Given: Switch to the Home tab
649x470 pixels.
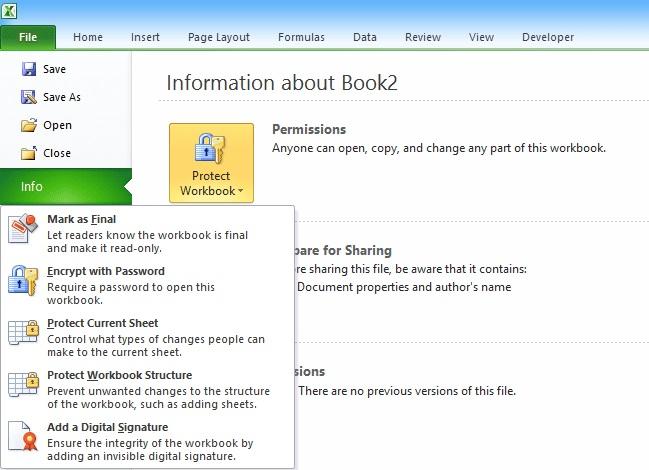Looking at the screenshot, I should pyautogui.click(x=88, y=37).
